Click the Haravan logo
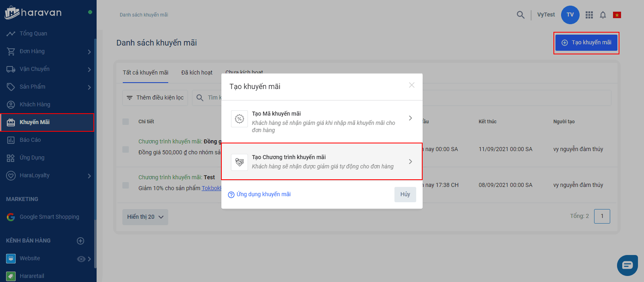The width and height of the screenshot is (644, 282). (x=33, y=12)
